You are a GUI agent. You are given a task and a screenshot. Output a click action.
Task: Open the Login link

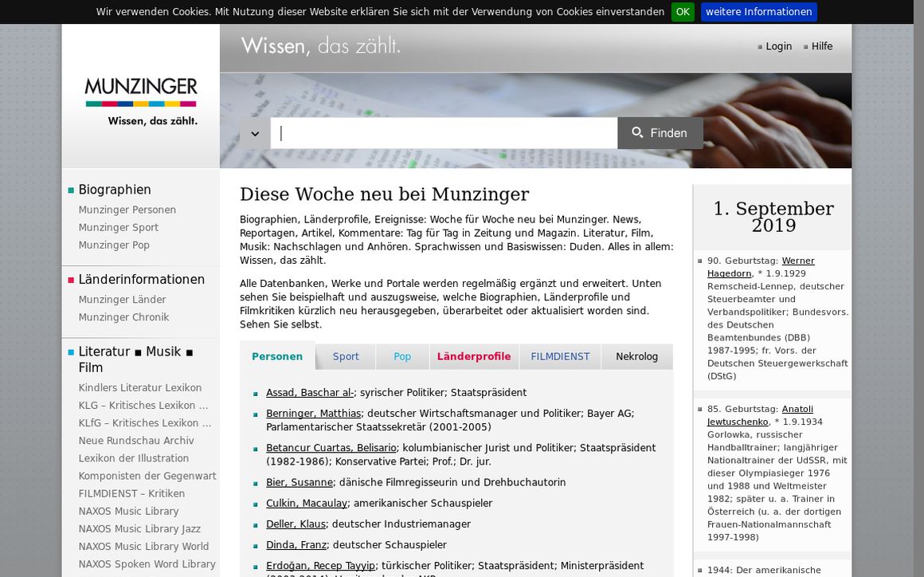(778, 46)
